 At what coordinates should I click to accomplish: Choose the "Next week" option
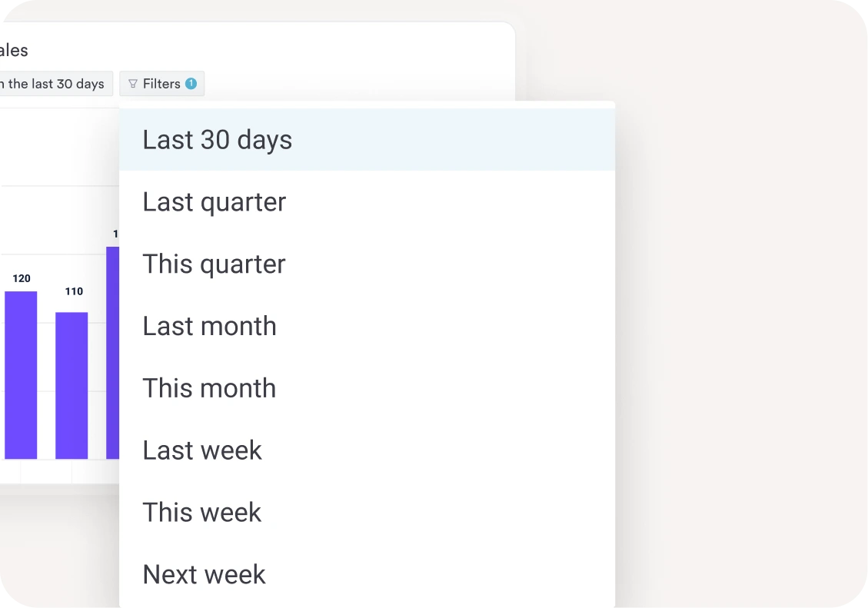tap(205, 575)
